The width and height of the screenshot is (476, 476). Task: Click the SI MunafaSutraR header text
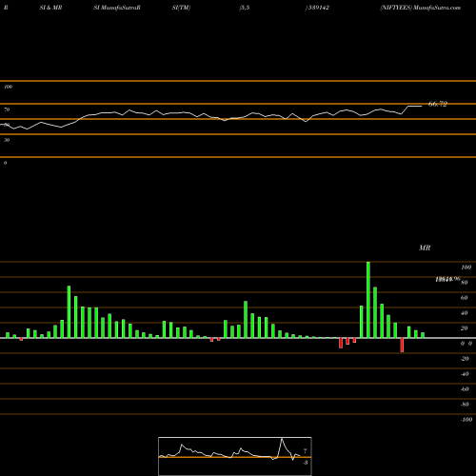[x=117, y=8]
